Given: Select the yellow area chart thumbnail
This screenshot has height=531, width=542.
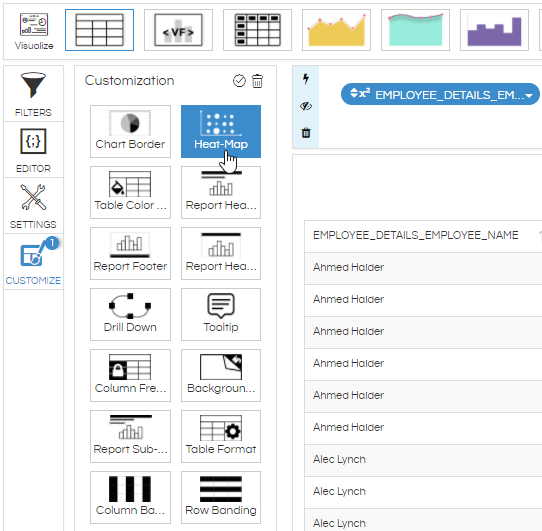Looking at the screenshot, I should pos(336,30).
